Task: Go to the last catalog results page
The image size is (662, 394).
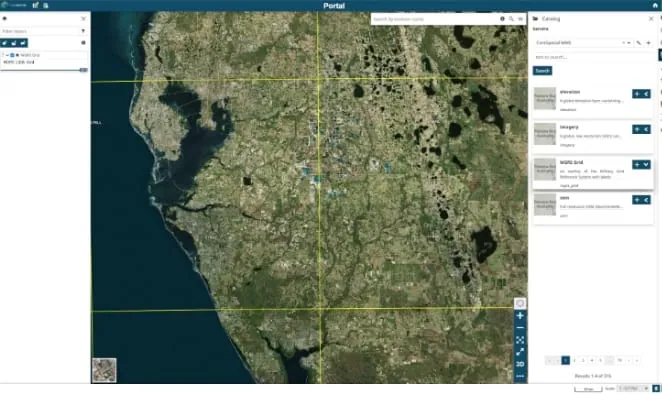Action: pos(637,360)
